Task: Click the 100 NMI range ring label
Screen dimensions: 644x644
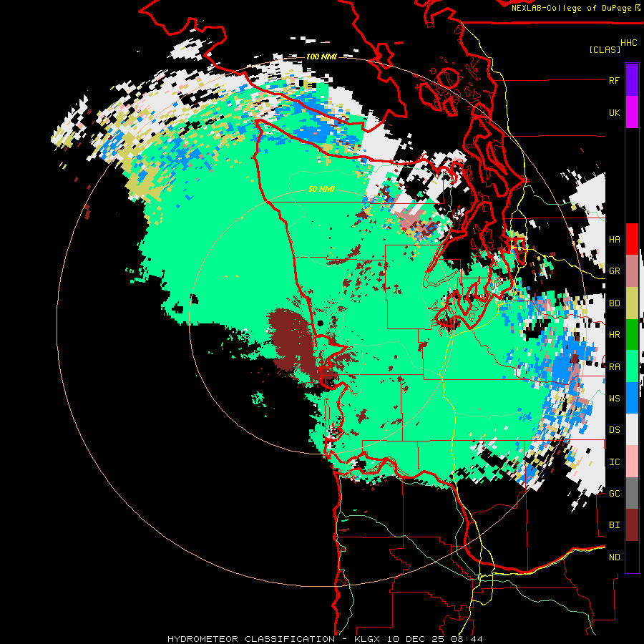Action: pos(321,57)
